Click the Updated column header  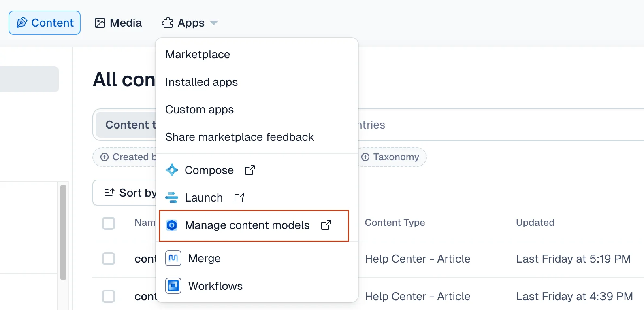535,223
